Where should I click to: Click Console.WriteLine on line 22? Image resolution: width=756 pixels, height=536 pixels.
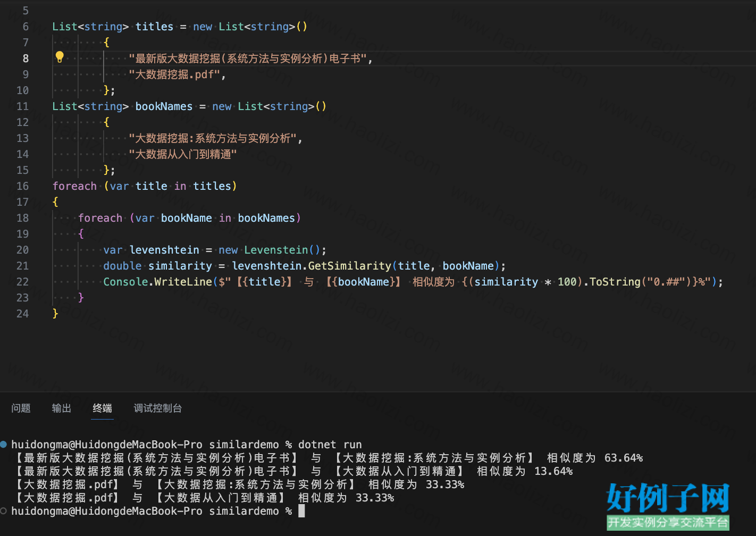point(157,282)
